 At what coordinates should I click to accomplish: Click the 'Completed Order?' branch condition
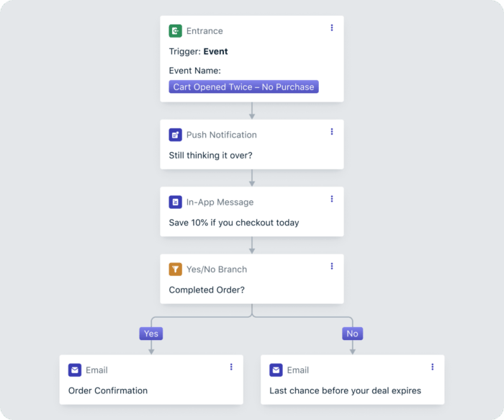(x=208, y=290)
